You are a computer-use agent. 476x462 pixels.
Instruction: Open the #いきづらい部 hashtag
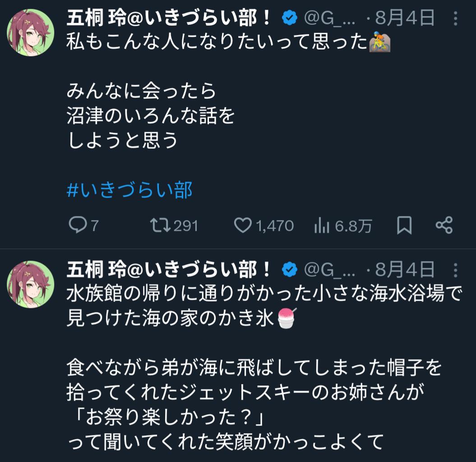(129, 190)
